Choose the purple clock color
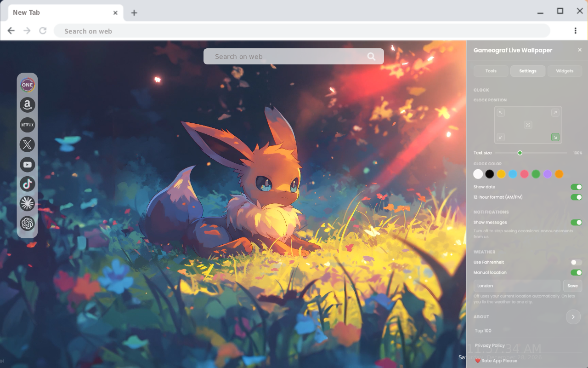The width and height of the screenshot is (588, 368). tap(547, 174)
